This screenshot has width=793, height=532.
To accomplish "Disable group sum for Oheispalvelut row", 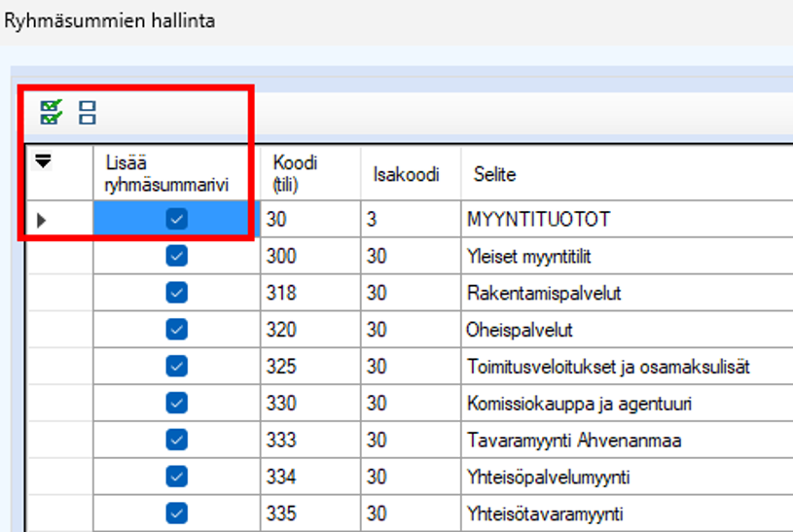I will [x=176, y=330].
